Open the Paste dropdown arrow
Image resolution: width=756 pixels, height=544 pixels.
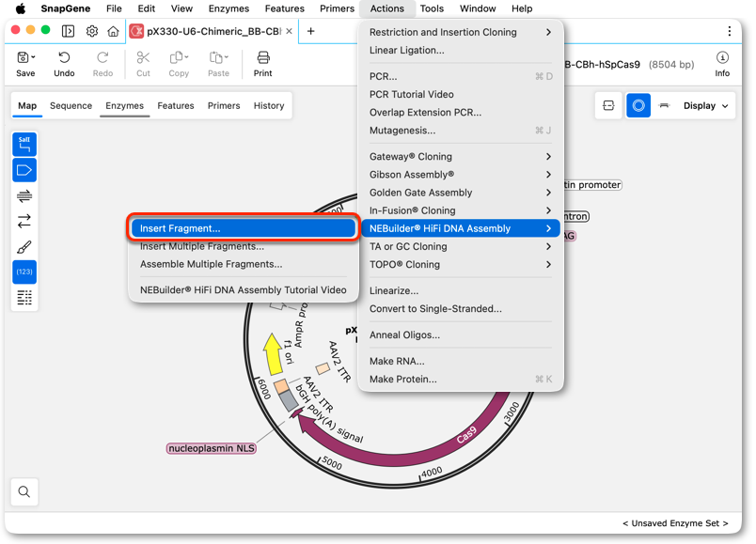(x=226, y=57)
